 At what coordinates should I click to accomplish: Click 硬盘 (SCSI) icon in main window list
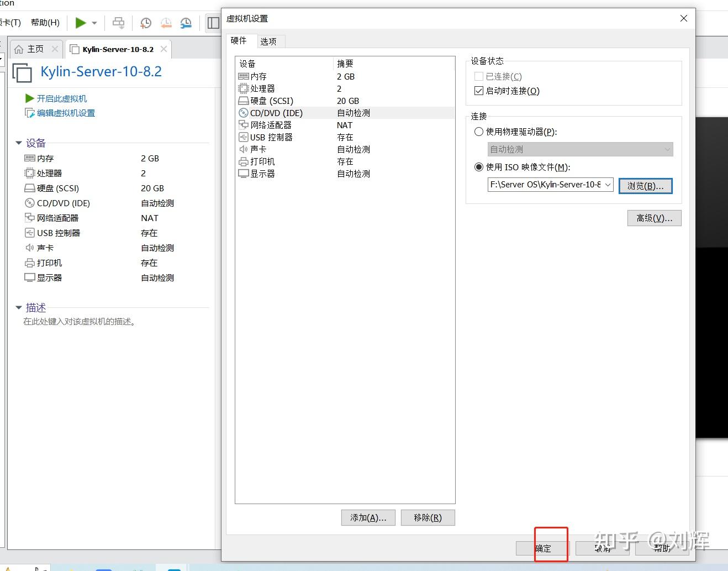pyautogui.click(x=30, y=188)
